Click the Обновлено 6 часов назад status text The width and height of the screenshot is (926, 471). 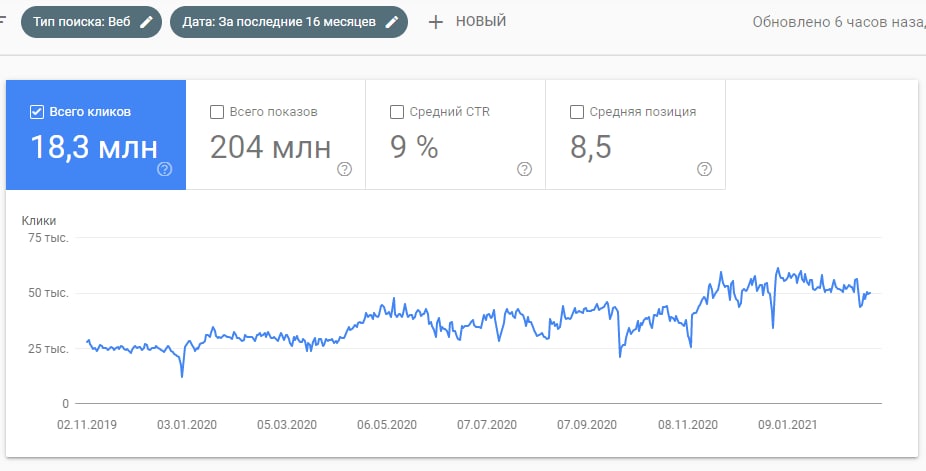[839, 22]
